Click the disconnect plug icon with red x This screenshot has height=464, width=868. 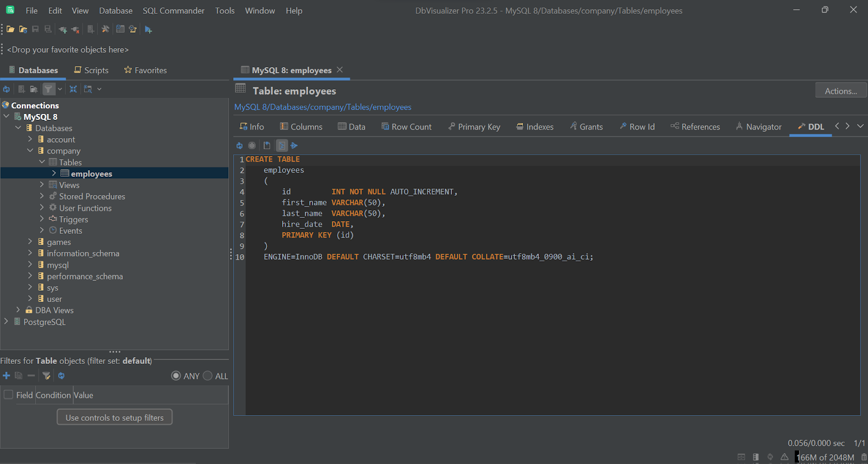(x=75, y=29)
